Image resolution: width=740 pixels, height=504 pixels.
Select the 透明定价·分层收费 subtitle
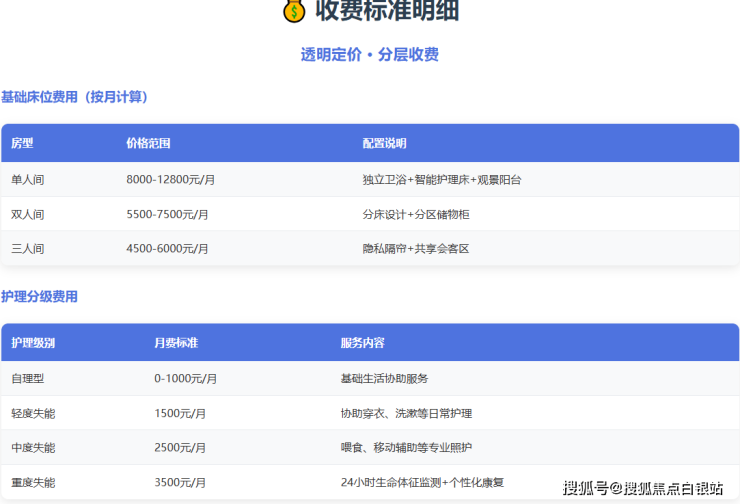370,55
